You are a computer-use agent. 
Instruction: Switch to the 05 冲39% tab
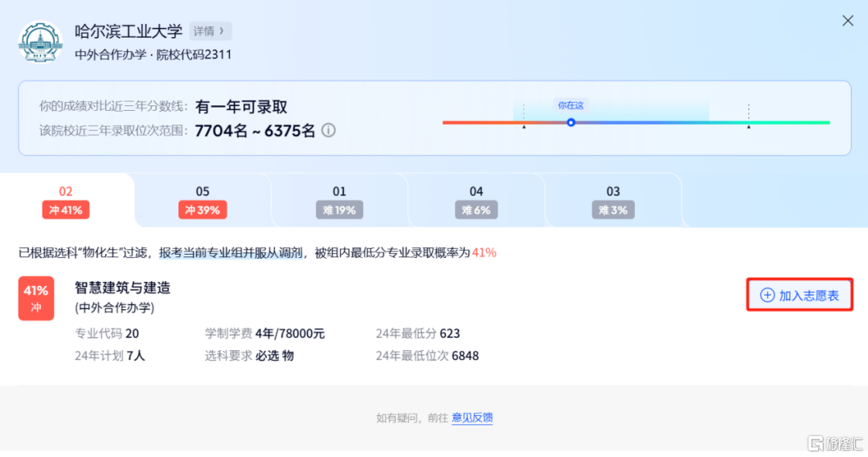click(x=203, y=202)
